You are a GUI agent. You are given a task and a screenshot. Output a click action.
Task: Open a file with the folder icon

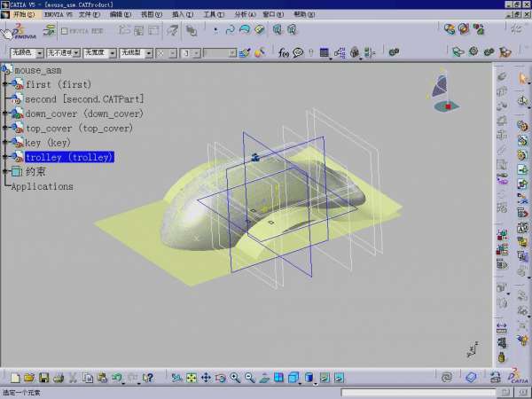[x=29, y=378]
